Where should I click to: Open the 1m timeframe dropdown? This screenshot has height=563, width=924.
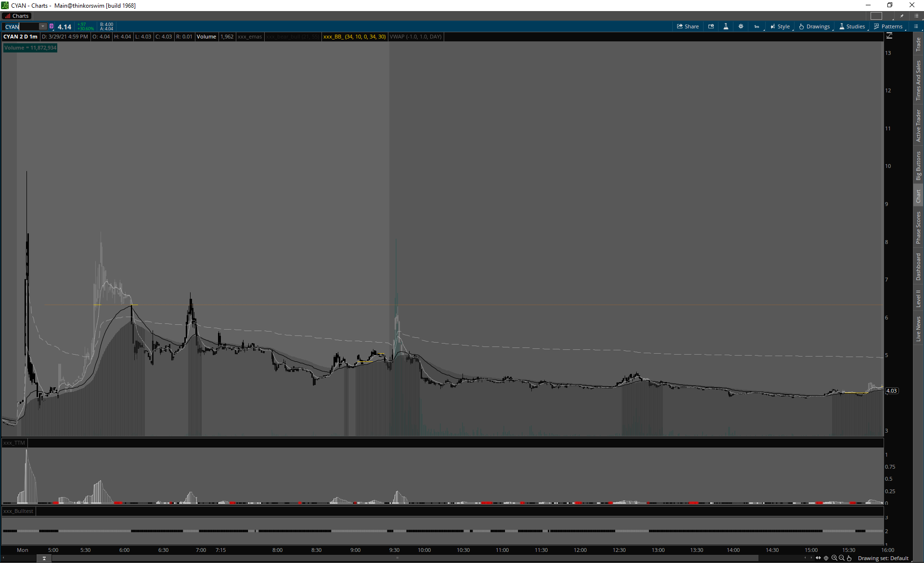(757, 26)
